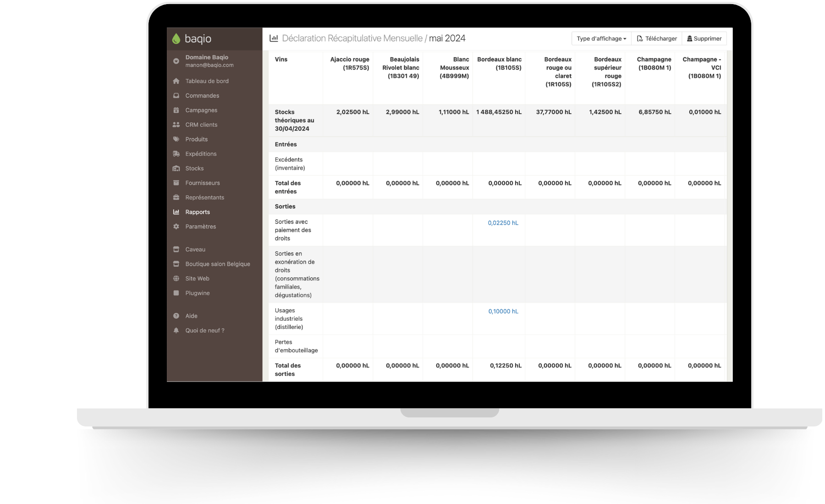This screenshot has height=504, width=825.
Task: Click the Ajaccio rouge (1R575S) column header
Action: coord(350,64)
